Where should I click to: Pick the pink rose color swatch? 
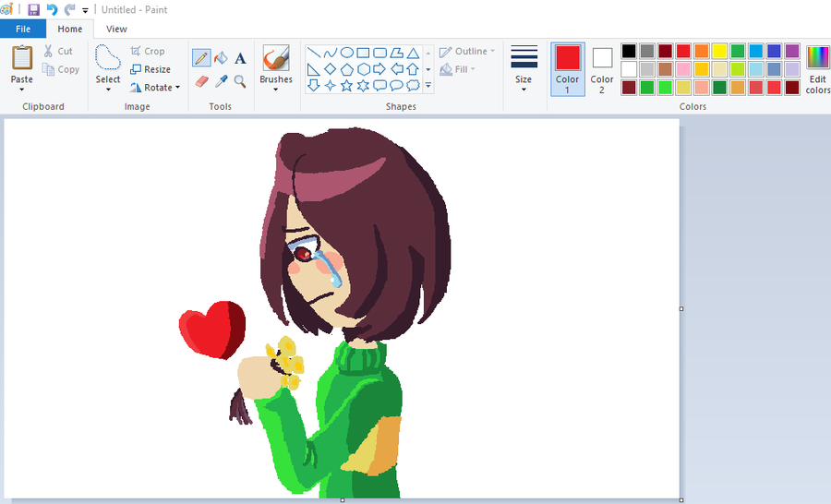(x=683, y=69)
